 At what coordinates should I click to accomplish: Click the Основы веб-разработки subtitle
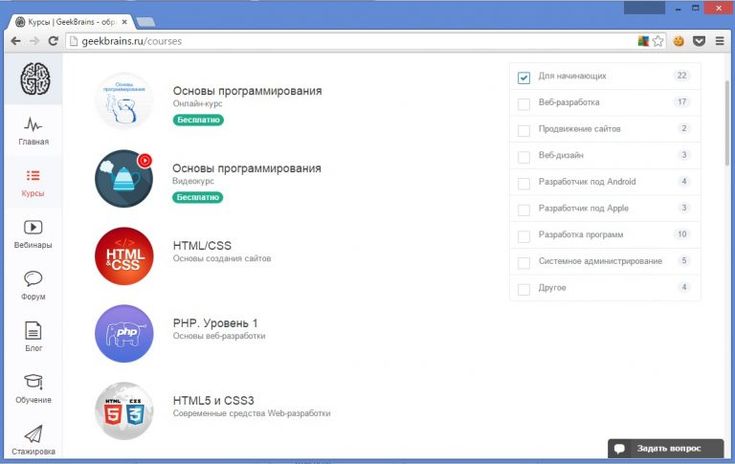[219, 336]
